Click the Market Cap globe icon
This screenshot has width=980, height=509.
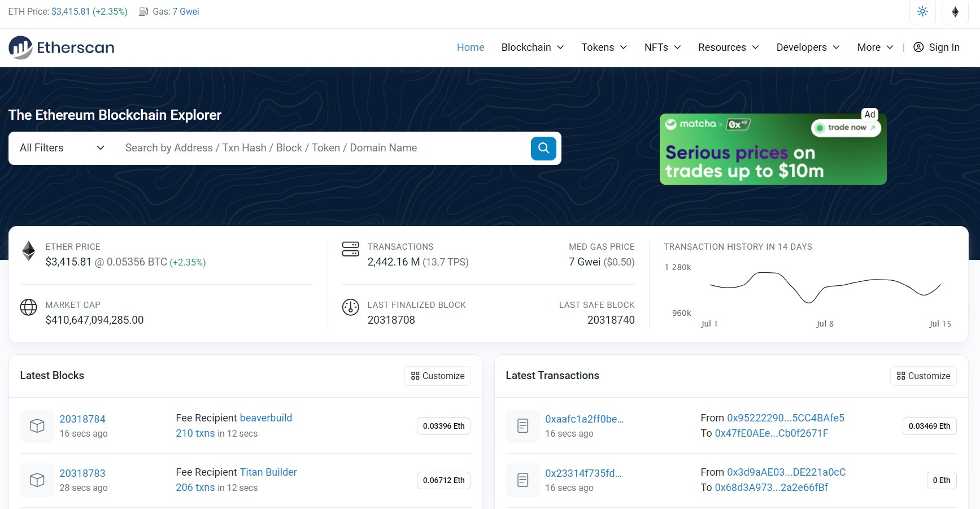28,308
